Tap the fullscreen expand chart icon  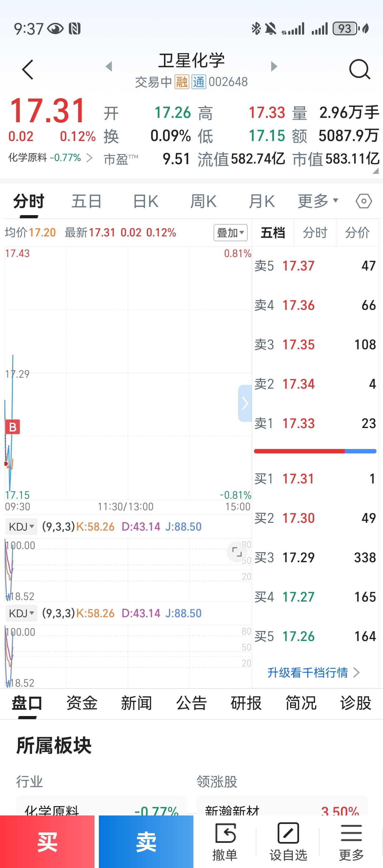pyautogui.click(x=237, y=552)
